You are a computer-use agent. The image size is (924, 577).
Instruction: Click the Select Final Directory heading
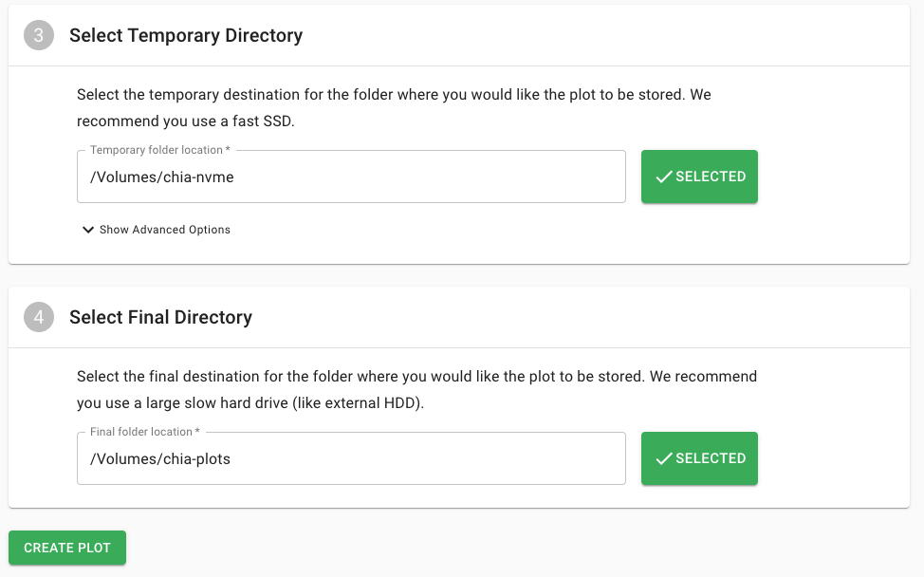click(x=160, y=318)
